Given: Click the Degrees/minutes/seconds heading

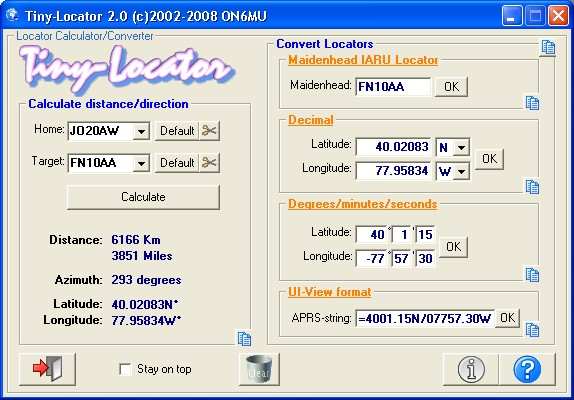Looking at the screenshot, I should coord(362,204).
